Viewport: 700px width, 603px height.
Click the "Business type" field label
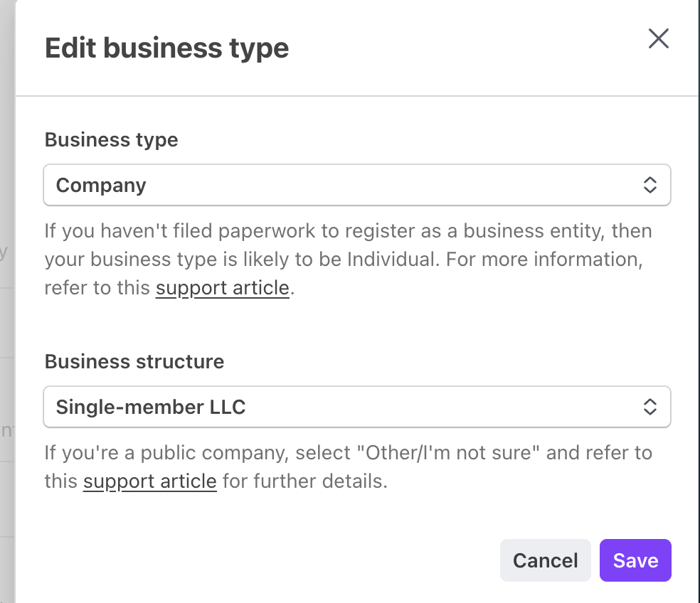coord(111,139)
